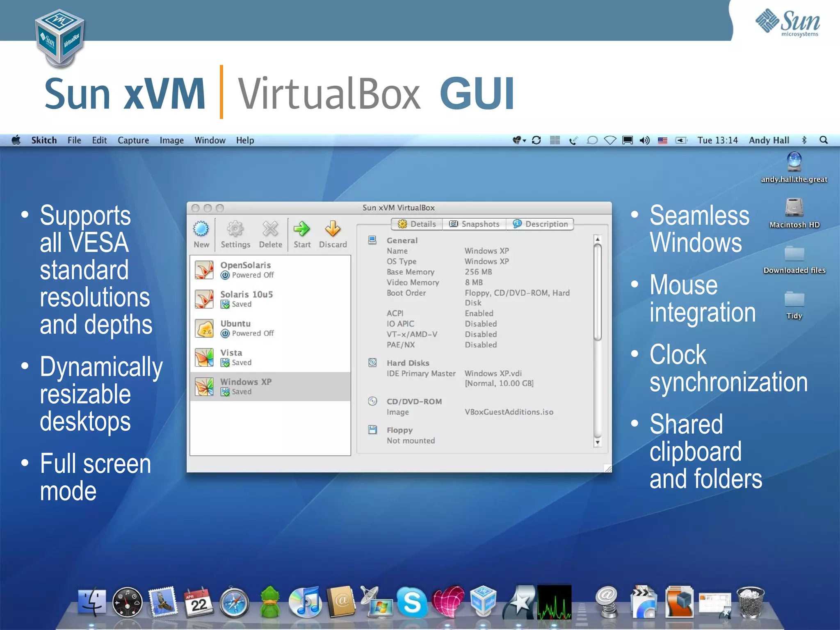Switch to the Description tab

point(540,224)
